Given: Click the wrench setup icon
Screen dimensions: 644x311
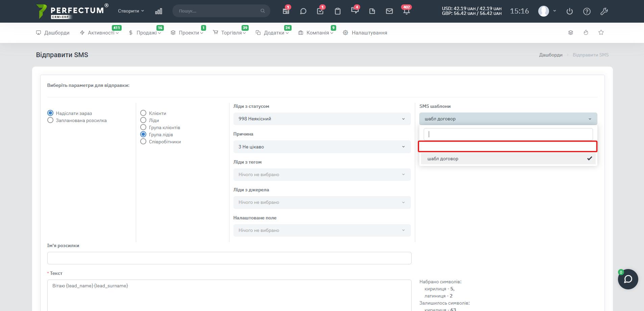Looking at the screenshot, I should 604,11.
